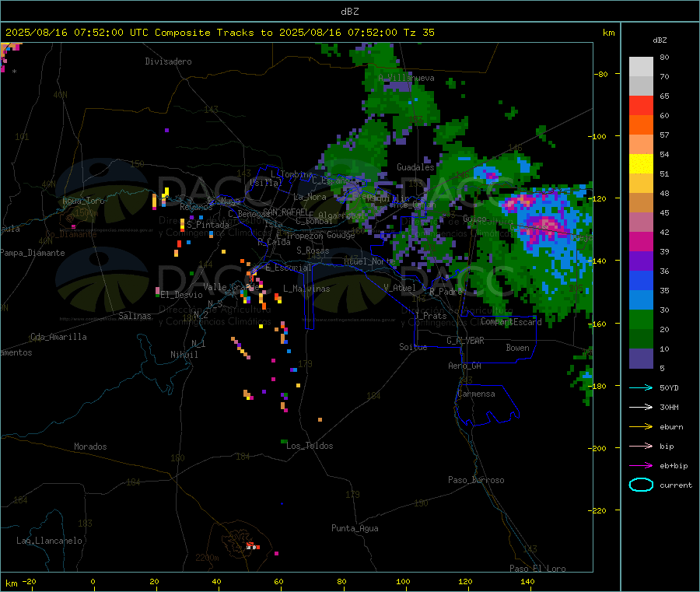Click the 'CompartEscard' map label
The height and width of the screenshot is (592, 700).
[511, 321]
